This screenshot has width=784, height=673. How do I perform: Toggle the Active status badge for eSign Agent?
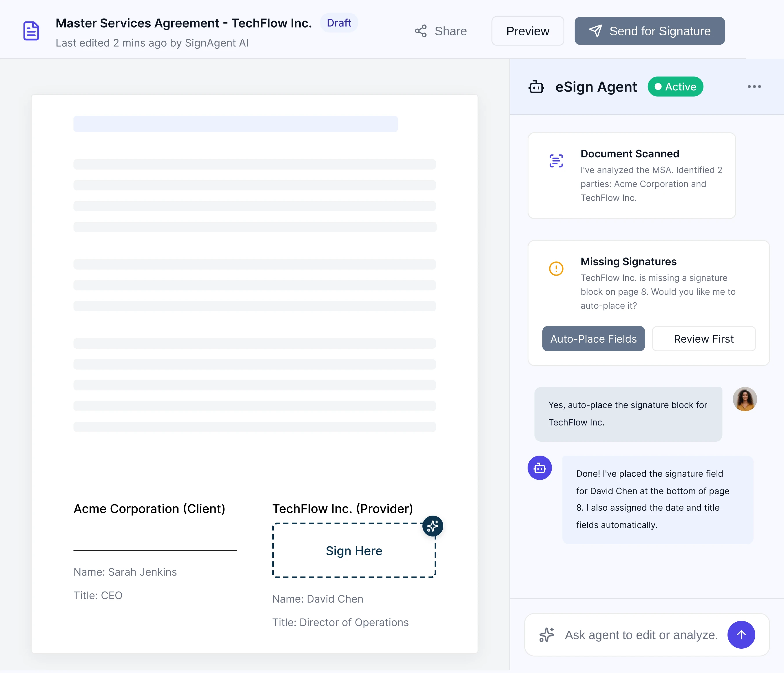tap(675, 86)
